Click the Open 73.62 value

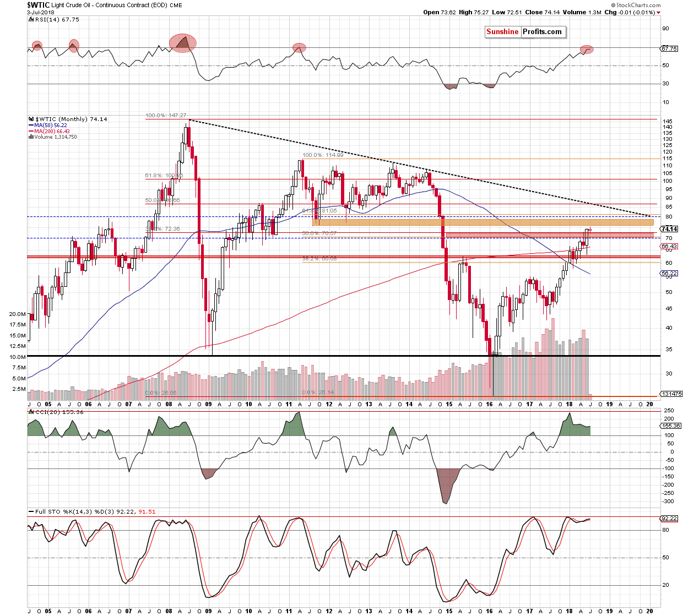(x=440, y=12)
